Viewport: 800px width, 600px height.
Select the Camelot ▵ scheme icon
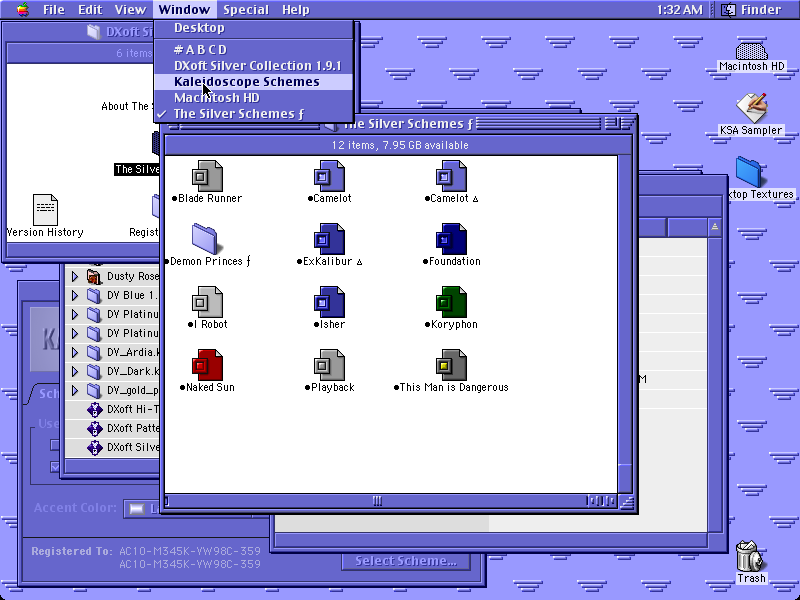click(x=451, y=176)
